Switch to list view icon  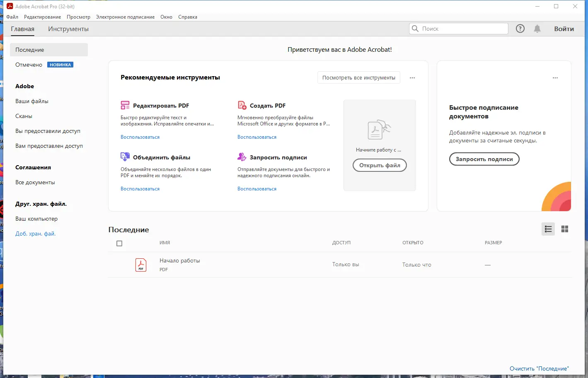pyautogui.click(x=548, y=229)
